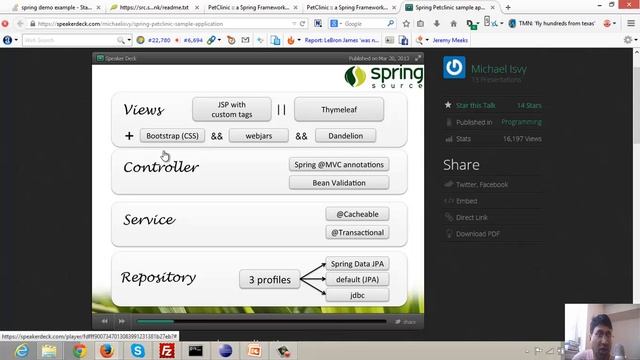Close the 'Spring Petclinic sample ap...' tab
640x360 pixels.
493,7
